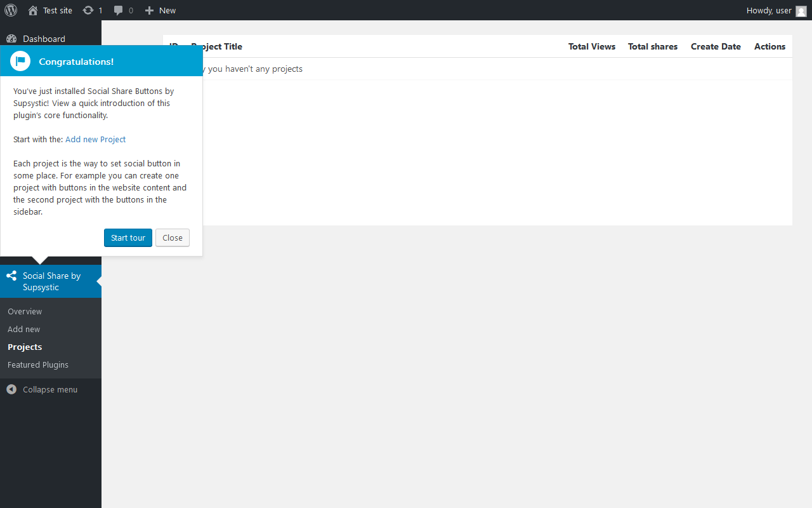The width and height of the screenshot is (812, 508).
Task: Open the Dashboard menu item
Action: point(51,39)
